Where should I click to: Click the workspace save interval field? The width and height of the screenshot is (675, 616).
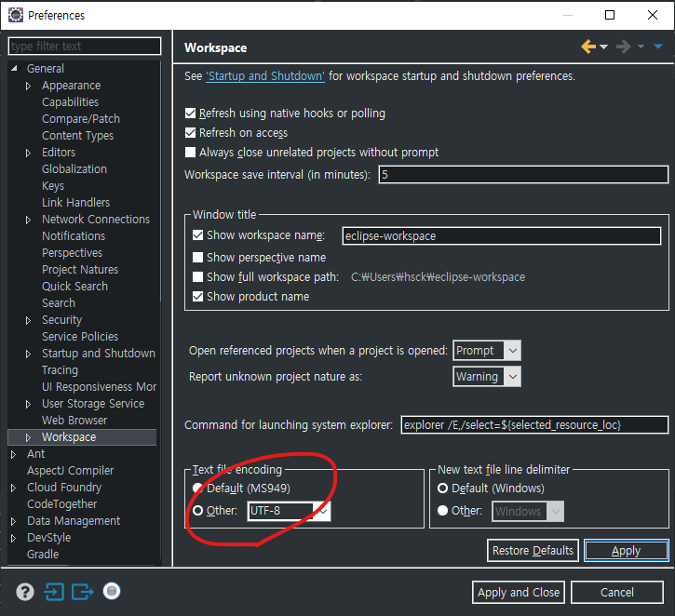[523, 175]
